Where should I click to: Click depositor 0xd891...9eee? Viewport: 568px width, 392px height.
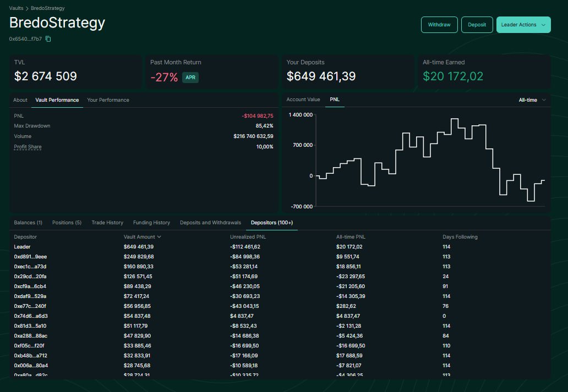click(30, 257)
